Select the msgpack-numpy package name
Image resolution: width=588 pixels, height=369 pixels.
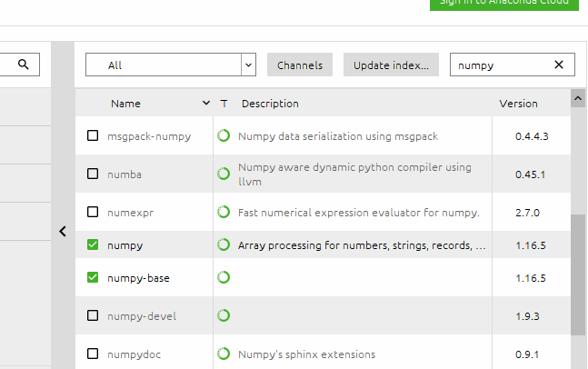coord(149,136)
